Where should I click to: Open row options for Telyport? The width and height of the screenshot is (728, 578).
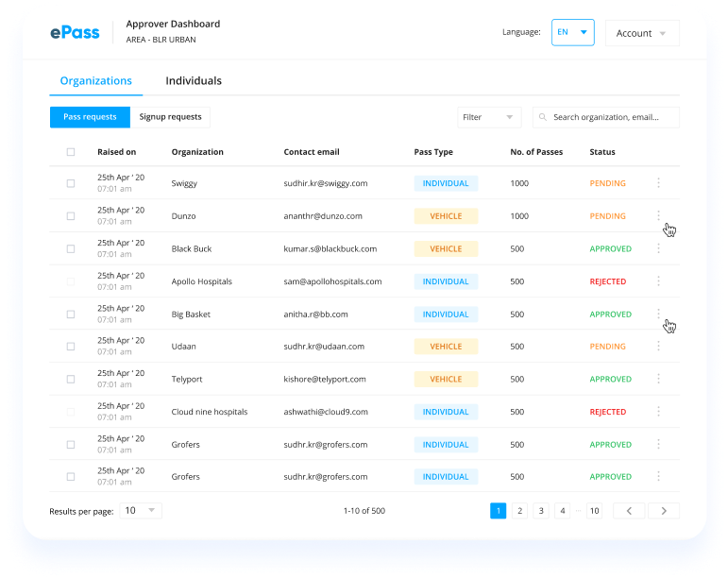pos(658,380)
